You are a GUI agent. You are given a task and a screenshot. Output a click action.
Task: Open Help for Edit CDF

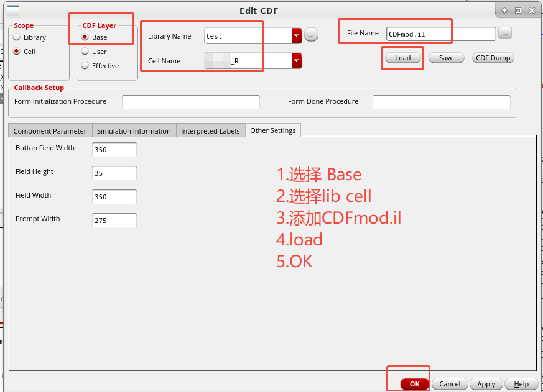click(521, 384)
